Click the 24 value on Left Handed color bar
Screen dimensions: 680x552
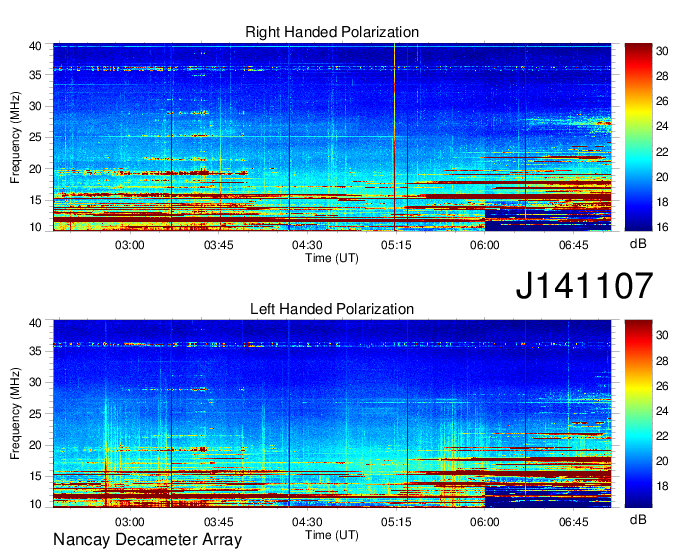(x=662, y=411)
